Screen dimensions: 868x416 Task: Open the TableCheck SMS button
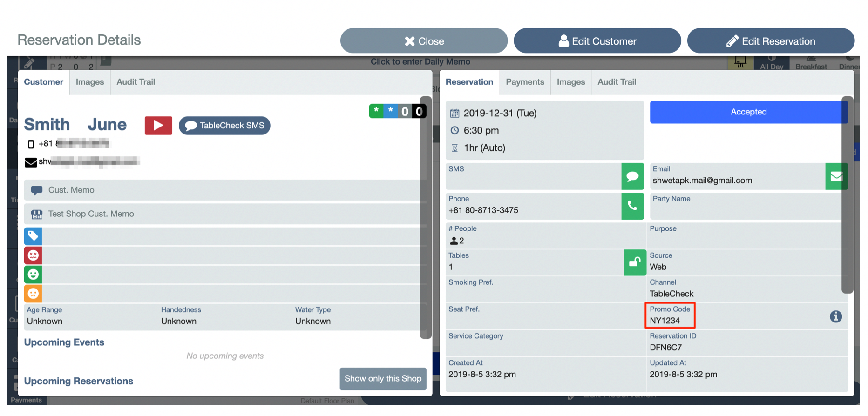pos(224,126)
